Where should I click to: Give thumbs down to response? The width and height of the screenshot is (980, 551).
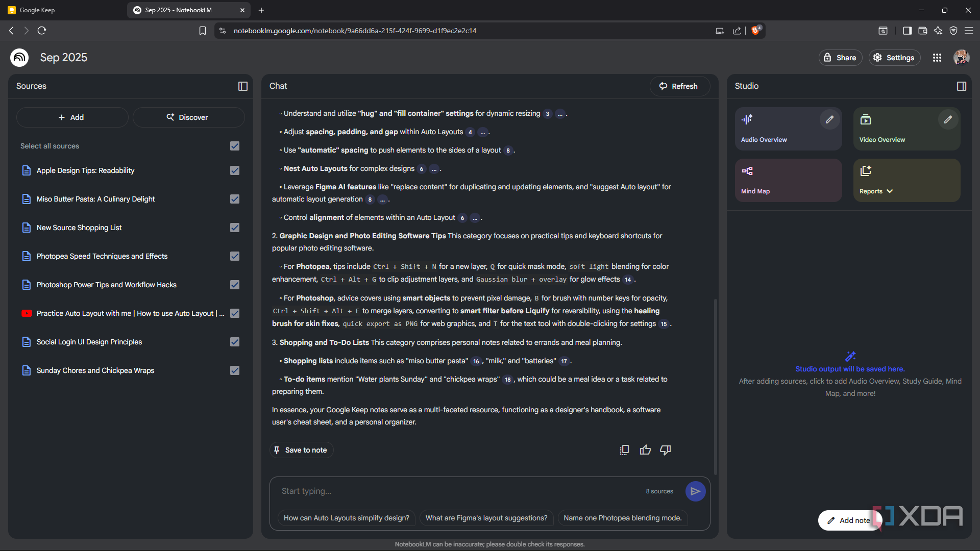pyautogui.click(x=666, y=450)
